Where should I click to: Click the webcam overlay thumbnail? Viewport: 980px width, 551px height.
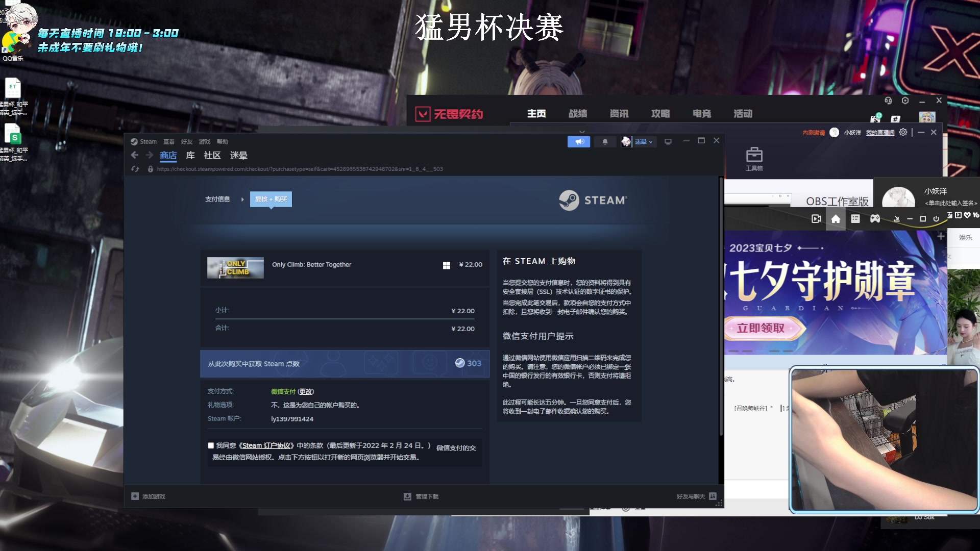pos(884,439)
